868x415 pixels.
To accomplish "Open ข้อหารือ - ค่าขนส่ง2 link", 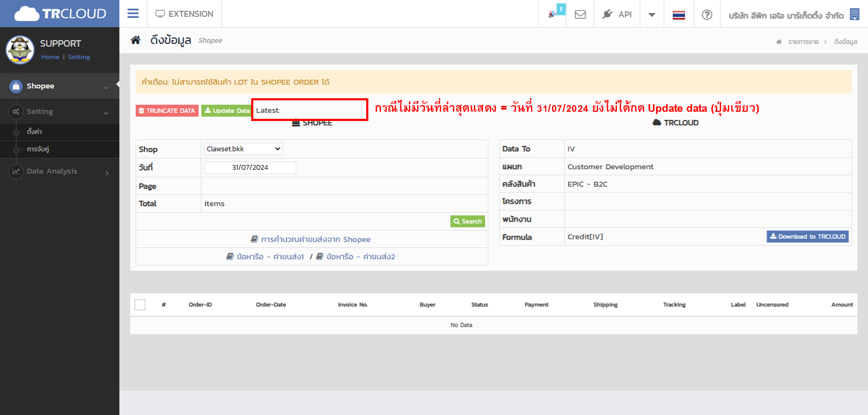I will click(x=356, y=257).
